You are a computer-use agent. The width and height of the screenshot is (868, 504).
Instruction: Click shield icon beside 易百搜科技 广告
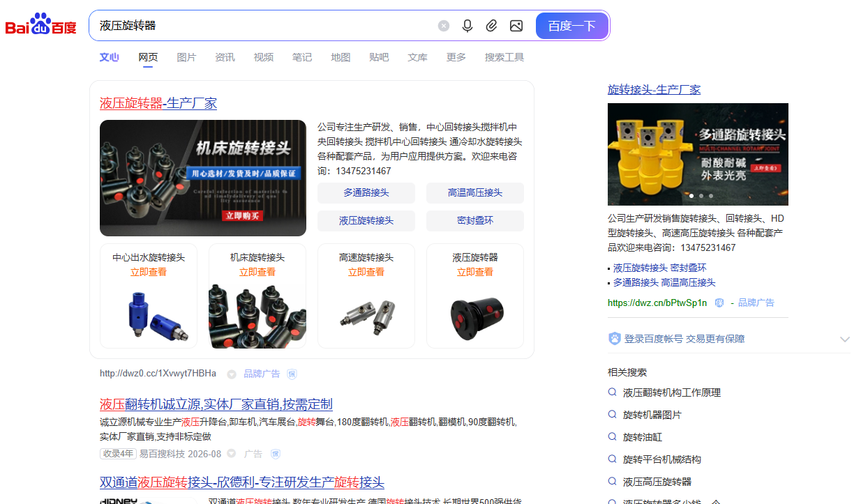276,454
